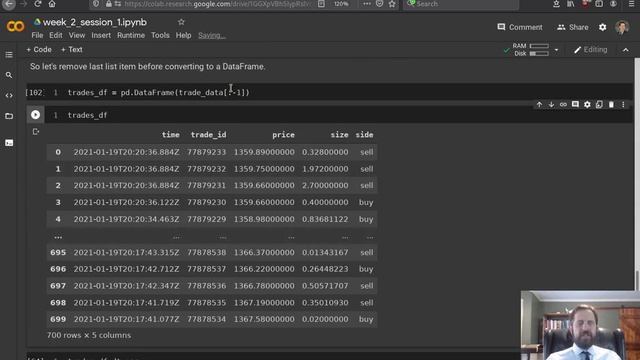Mirror cell in tab icon
This screenshot has height=360, width=640.
599,105
